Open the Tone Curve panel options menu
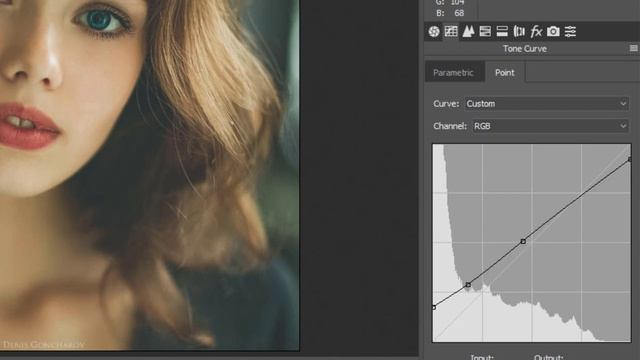The width and height of the screenshot is (640, 360). coord(633,49)
